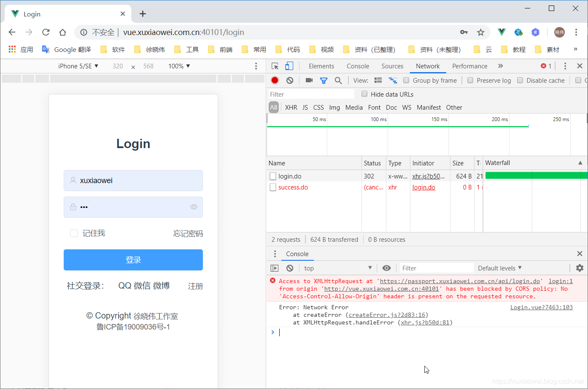Viewport: 588px width, 389px height.
Task: Open the iPhone 5/SE device dropdown
Action: coord(78,66)
